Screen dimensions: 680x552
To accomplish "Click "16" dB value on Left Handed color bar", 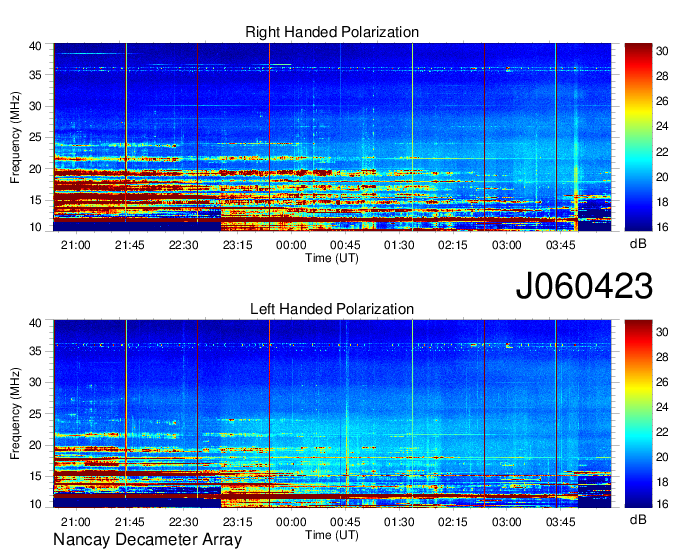I will [x=662, y=504].
